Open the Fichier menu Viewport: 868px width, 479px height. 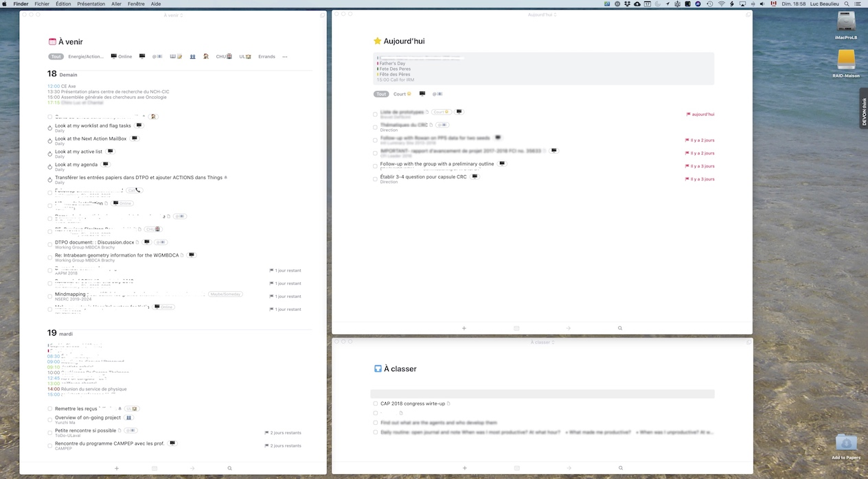pyautogui.click(x=42, y=3)
